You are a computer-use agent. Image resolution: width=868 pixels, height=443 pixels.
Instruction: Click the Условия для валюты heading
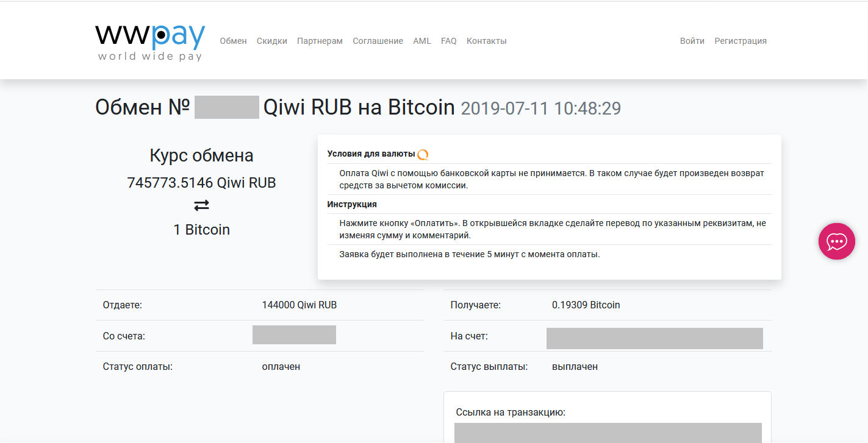(371, 154)
